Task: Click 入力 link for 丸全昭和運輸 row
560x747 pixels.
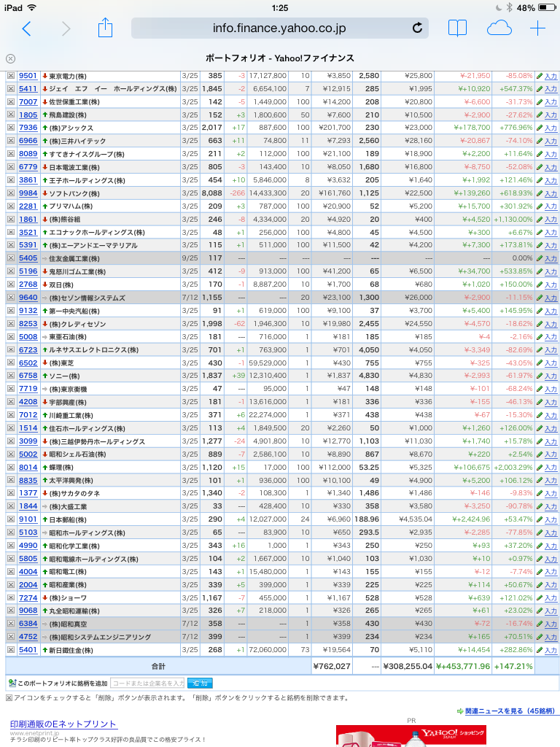Action: [551, 611]
